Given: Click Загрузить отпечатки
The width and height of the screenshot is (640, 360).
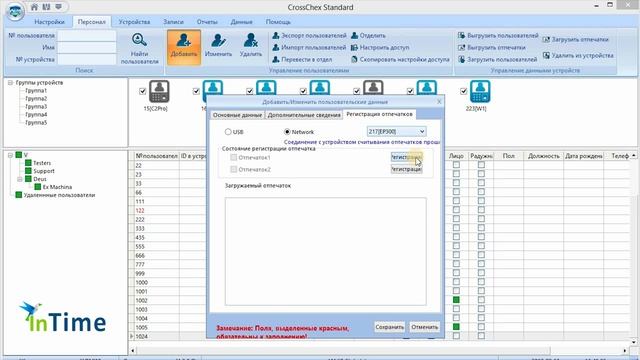Looking at the screenshot, I should [x=576, y=40].
